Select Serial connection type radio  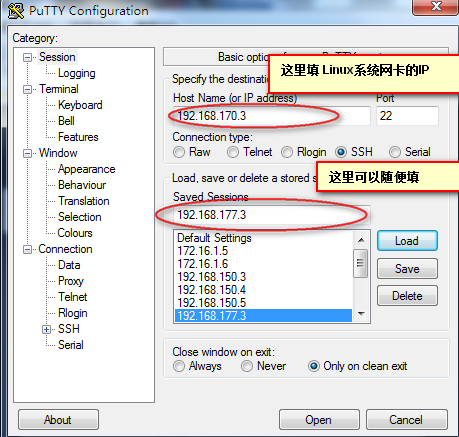pos(395,152)
